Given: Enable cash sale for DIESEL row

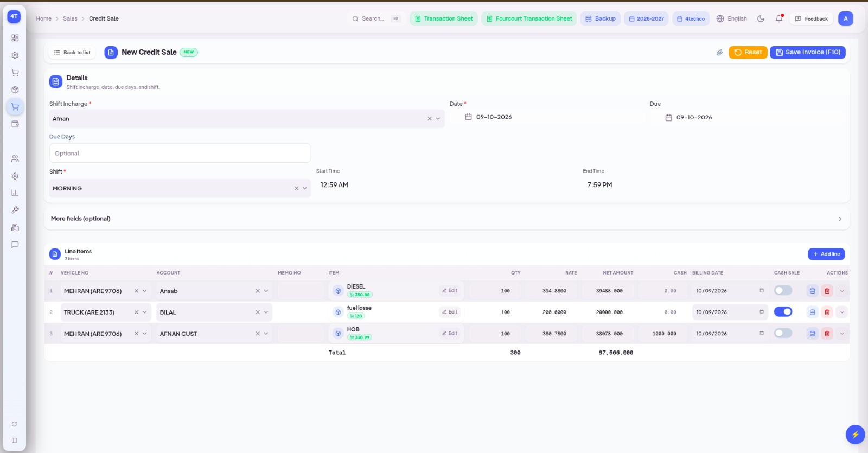Looking at the screenshot, I should pyautogui.click(x=783, y=290).
